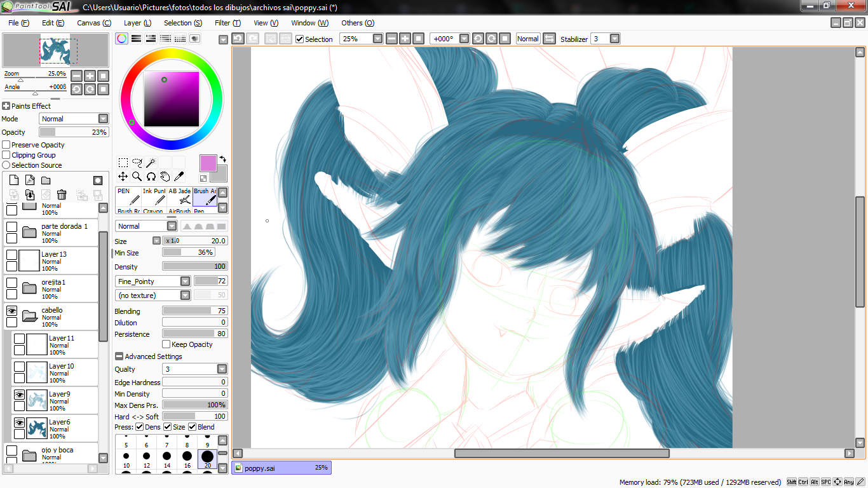Select the PEN brush tool
The height and width of the screenshot is (488, 868).
[129, 196]
